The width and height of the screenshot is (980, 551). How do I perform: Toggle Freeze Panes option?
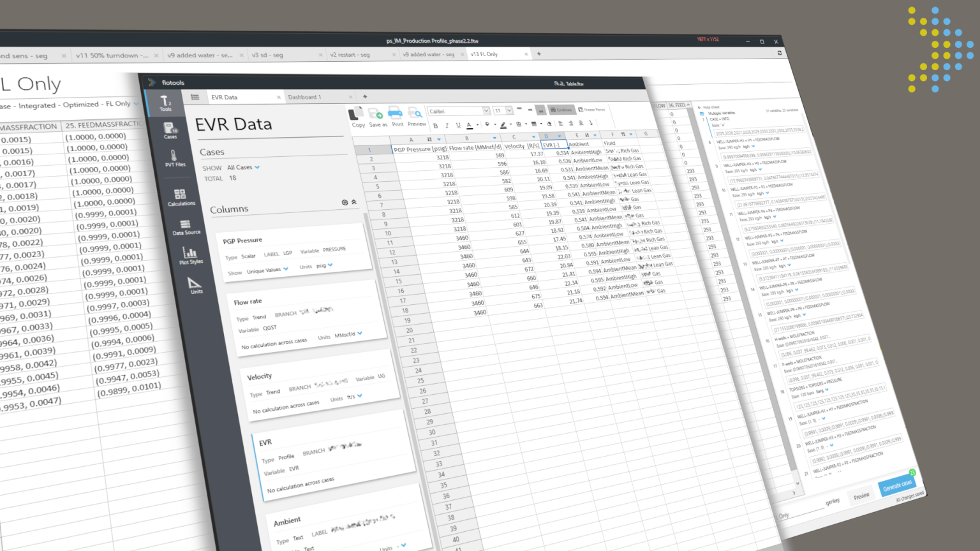(x=591, y=110)
